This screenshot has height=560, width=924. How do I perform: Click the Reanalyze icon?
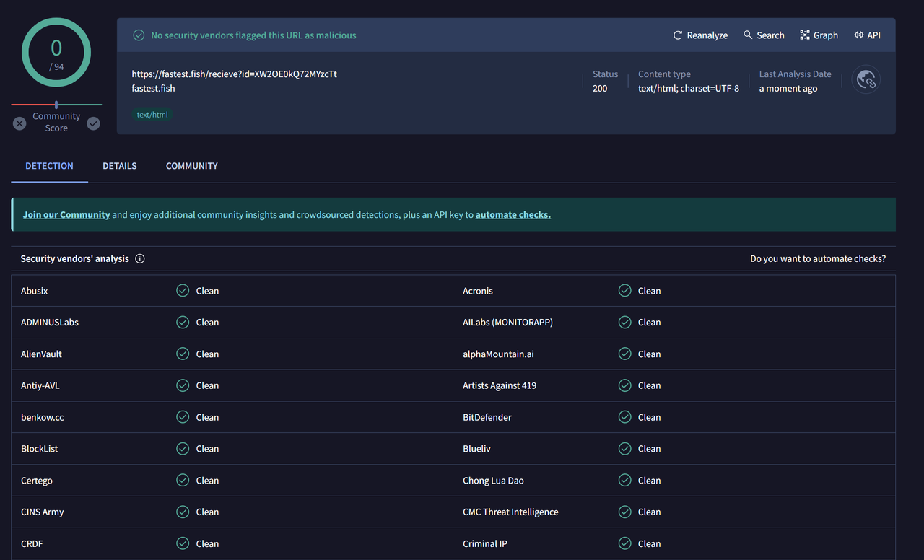[678, 35]
